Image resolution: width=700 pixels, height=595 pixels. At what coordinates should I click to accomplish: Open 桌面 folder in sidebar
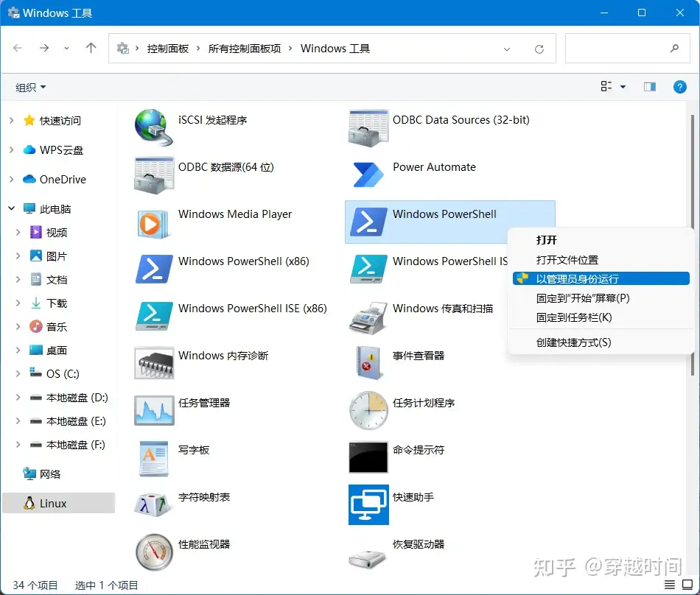(x=57, y=351)
